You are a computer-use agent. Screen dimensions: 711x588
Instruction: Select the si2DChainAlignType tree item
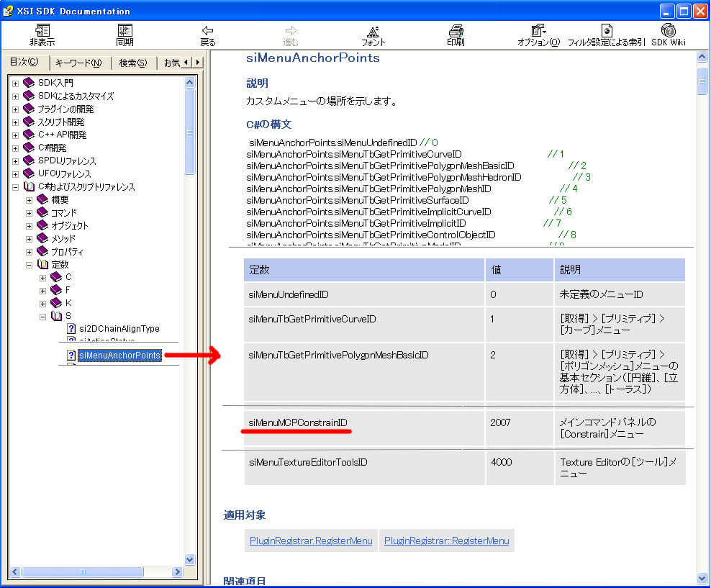(x=119, y=328)
